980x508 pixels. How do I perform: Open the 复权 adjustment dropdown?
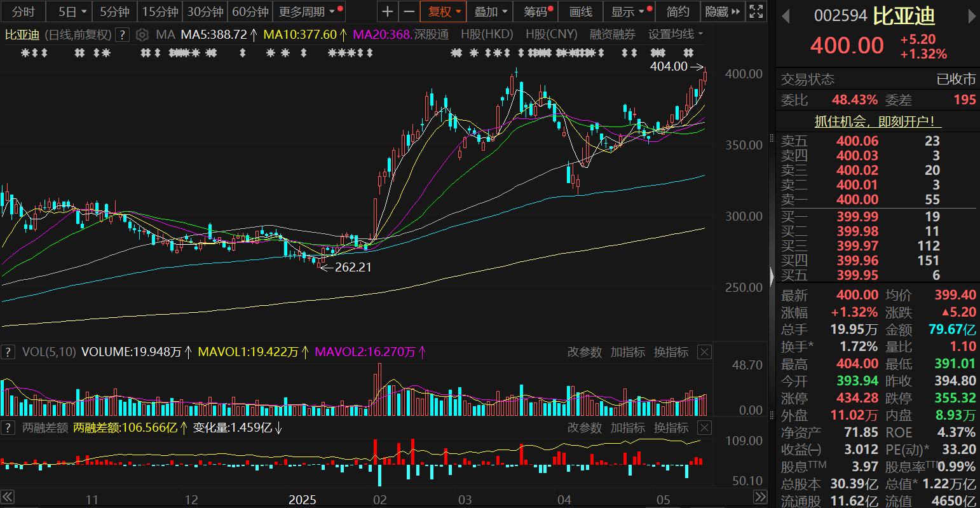[444, 11]
